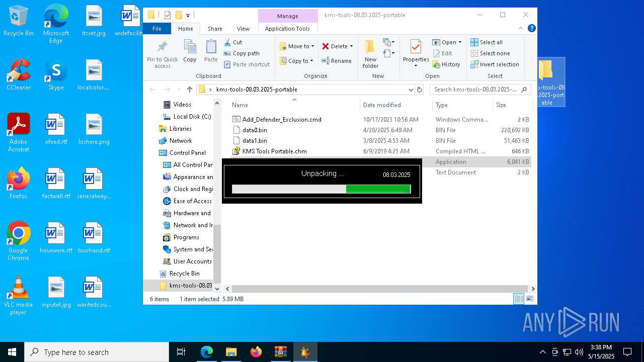The height and width of the screenshot is (362, 644).
Task: Open file History from ribbon
Action: (x=446, y=64)
